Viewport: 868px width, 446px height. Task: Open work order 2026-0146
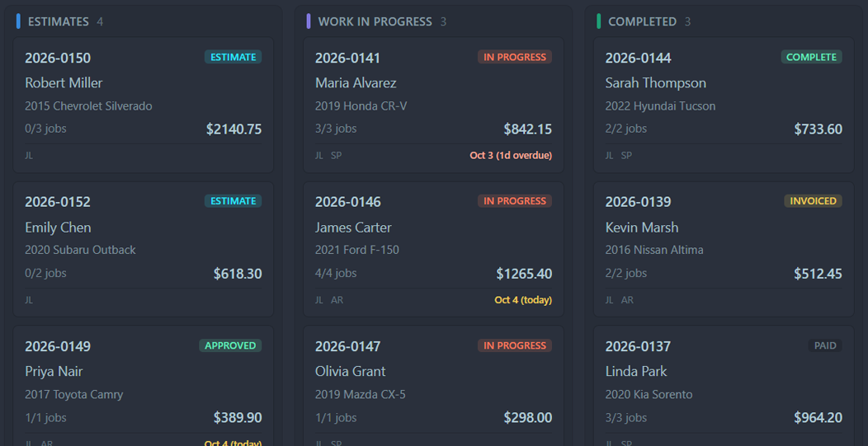click(x=347, y=201)
